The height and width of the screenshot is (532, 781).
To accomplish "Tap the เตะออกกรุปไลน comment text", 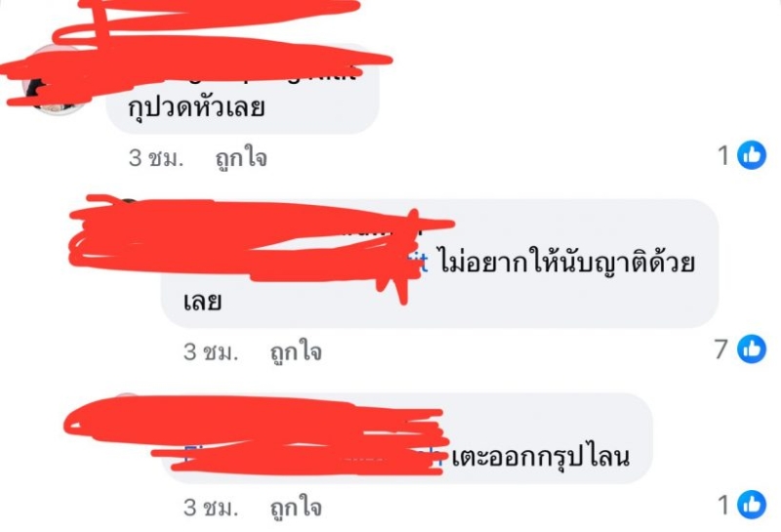I will [x=541, y=457].
